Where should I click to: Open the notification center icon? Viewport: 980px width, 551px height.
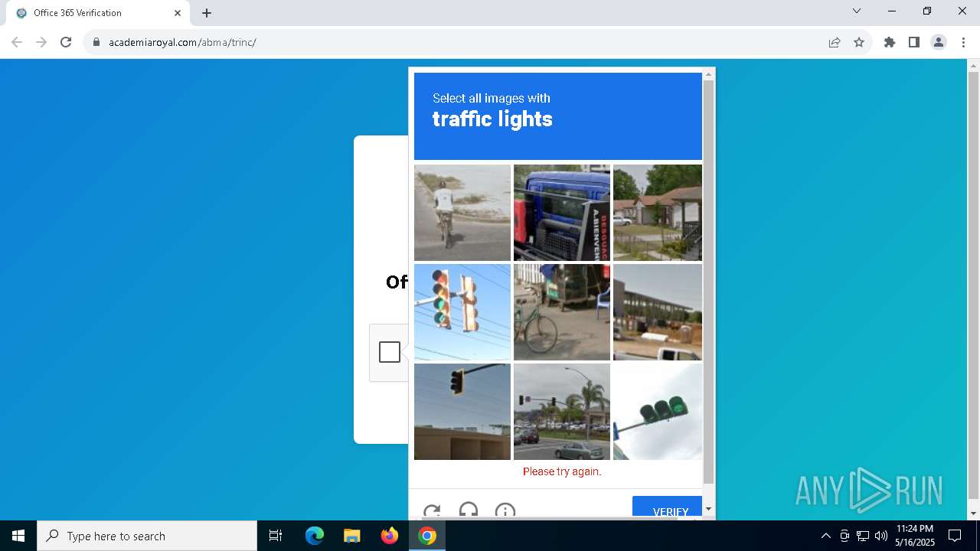(x=955, y=536)
